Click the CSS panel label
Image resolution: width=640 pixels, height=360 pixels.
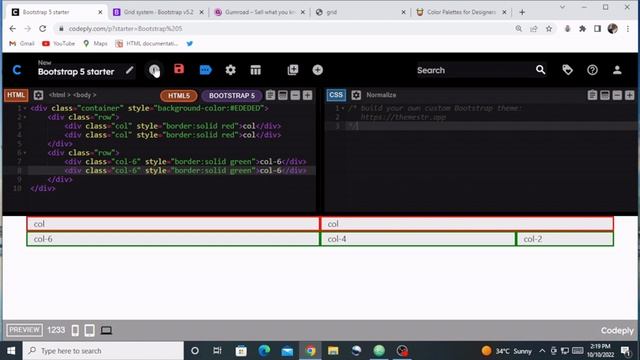pos(336,95)
